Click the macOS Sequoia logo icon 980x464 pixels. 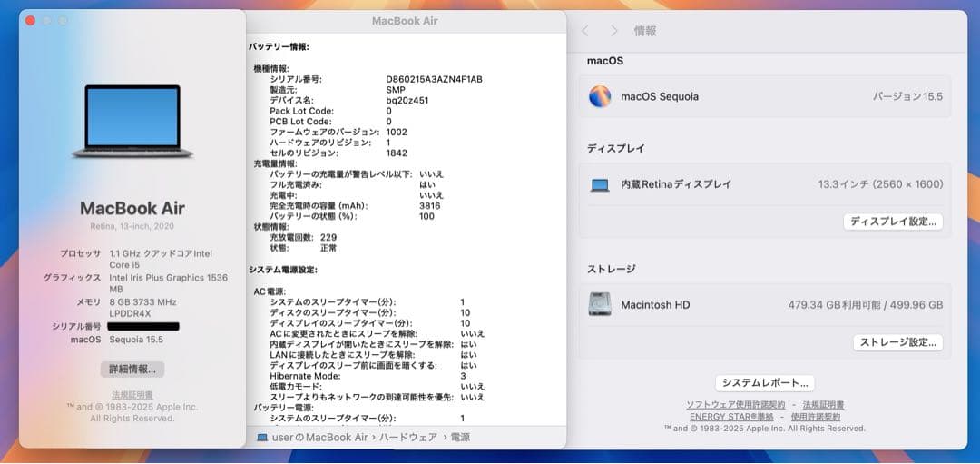(x=600, y=96)
